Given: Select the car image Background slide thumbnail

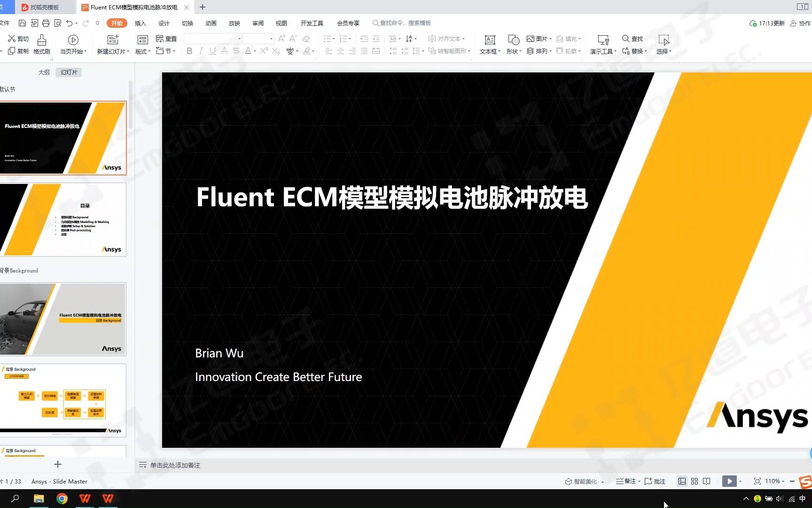Looking at the screenshot, I should click(x=63, y=319).
